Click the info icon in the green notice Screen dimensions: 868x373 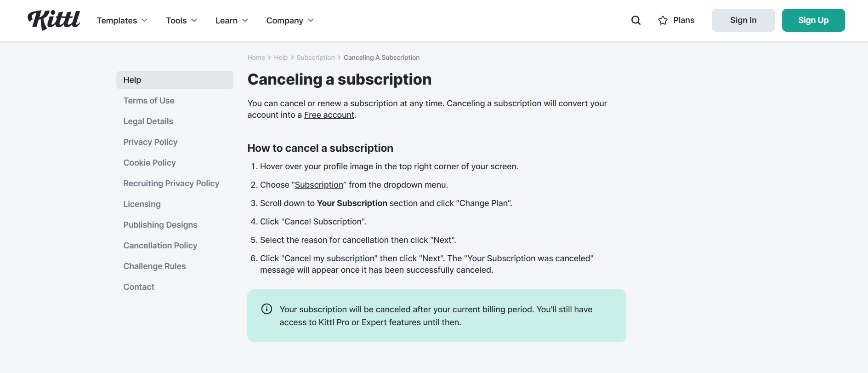pos(267,309)
